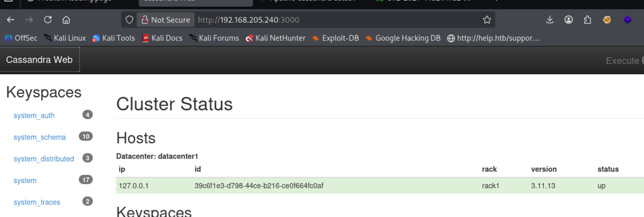Reload the current page

48,20
